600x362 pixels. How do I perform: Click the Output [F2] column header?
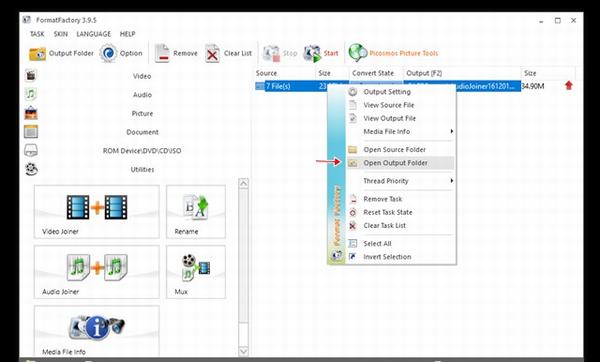462,73
